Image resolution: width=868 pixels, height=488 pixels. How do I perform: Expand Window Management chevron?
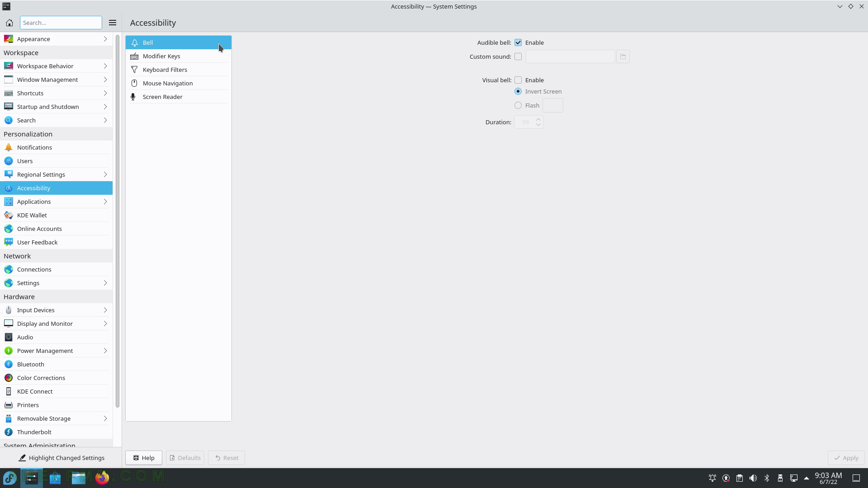pos(105,80)
